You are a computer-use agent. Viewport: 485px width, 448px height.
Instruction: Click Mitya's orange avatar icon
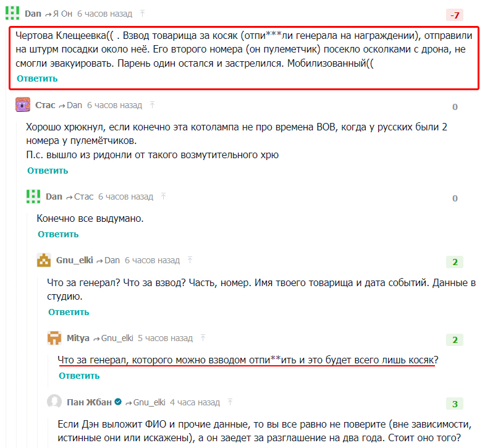coord(54,338)
